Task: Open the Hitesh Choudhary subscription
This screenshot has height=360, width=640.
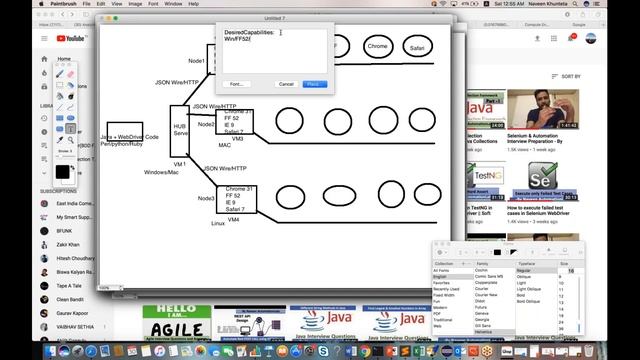Action: pos(68,258)
